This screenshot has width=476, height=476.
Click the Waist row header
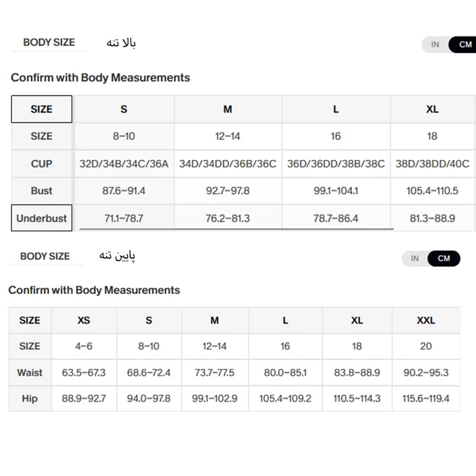pyautogui.click(x=30, y=373)
